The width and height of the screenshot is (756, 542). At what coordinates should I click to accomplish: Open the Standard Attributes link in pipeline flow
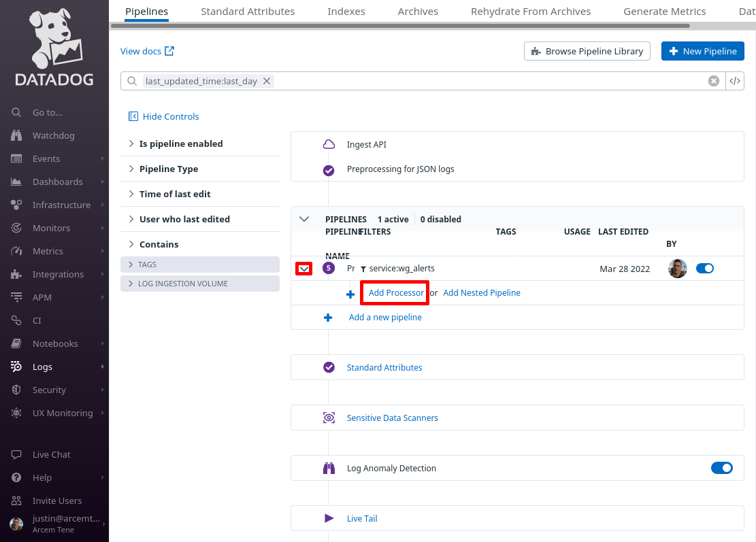tap(384, 367)
